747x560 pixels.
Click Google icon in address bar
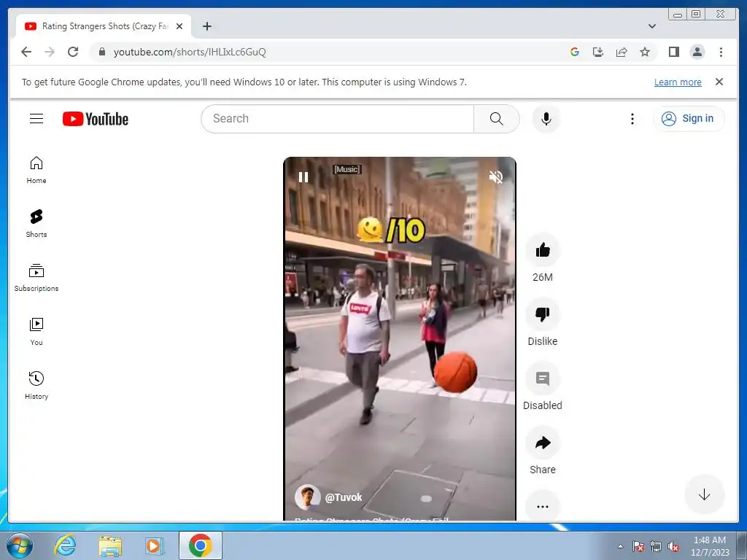click(x=575, y=52)
